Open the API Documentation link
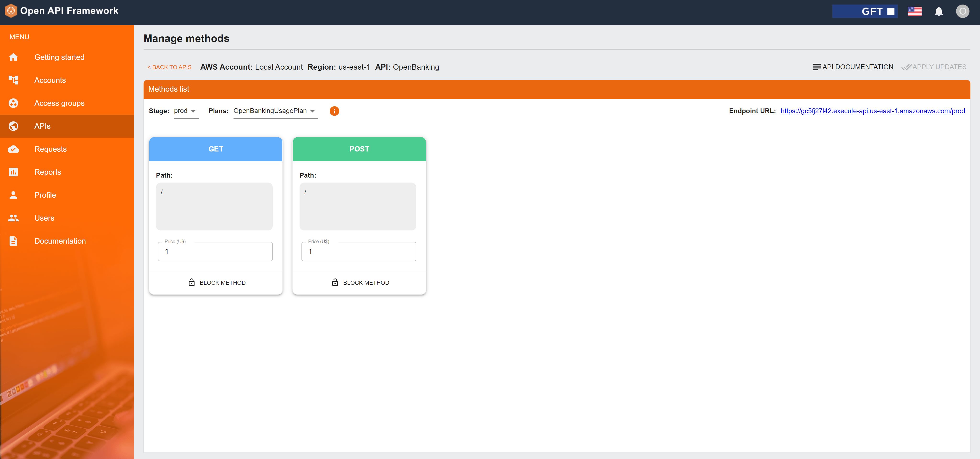This screenshot has height=459, width=980. coord(853,67)
